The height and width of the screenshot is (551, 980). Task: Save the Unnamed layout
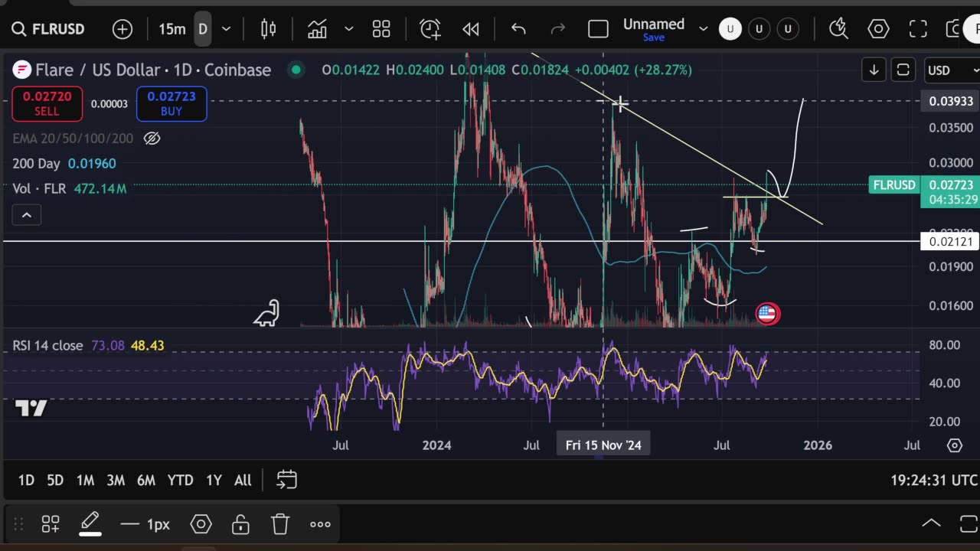654,37
